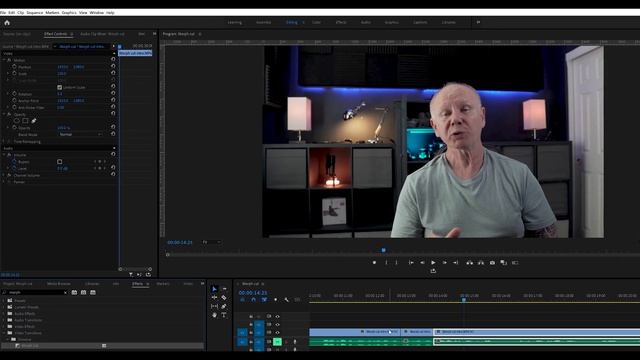Select the Ripple Edit tool

tap(214, 298)
